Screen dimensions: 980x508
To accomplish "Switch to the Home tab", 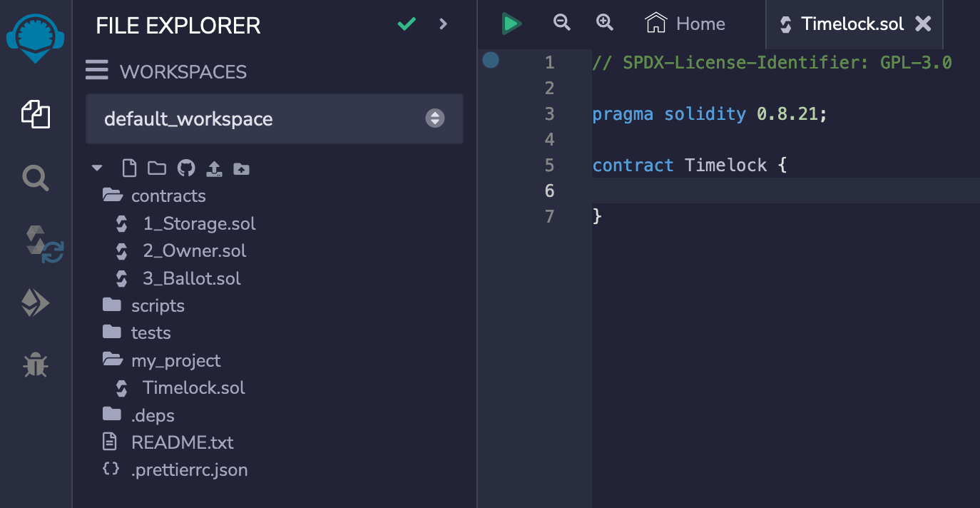I will coord(685,24).
